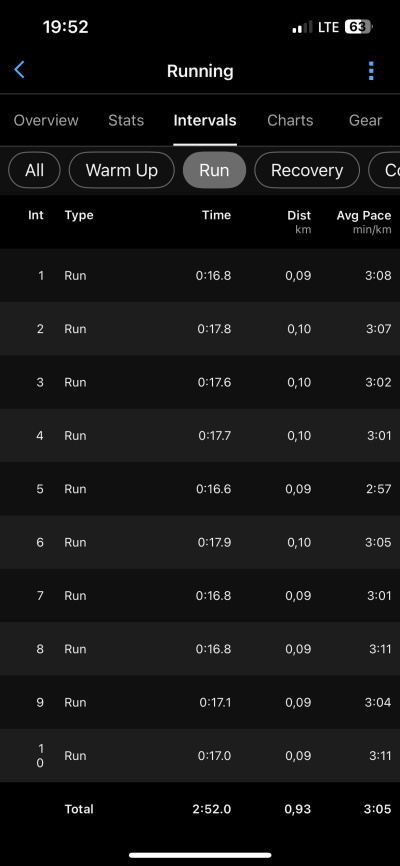Tap the Time column header
The image size is (400, 866).
pyautogui.click(x=216, y=215)
